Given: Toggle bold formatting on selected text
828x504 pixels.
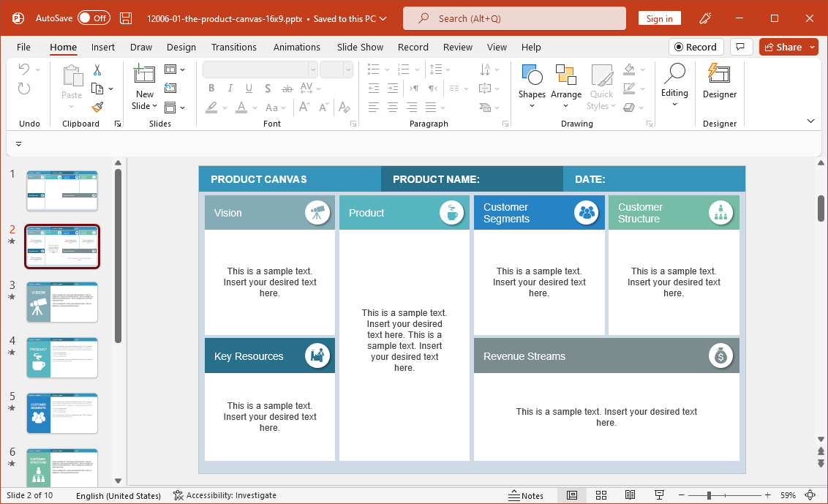Looking at the screenshot, I should click(211, 88).
